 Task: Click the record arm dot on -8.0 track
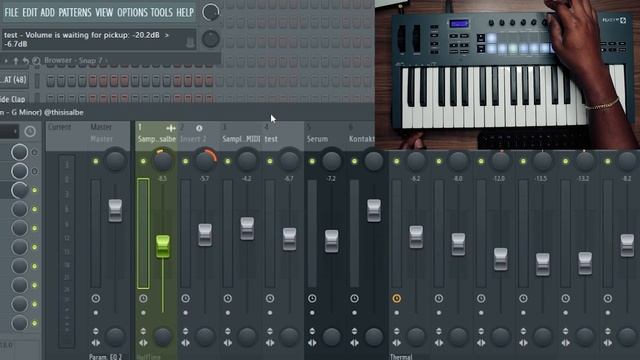[x=439, y=313]
